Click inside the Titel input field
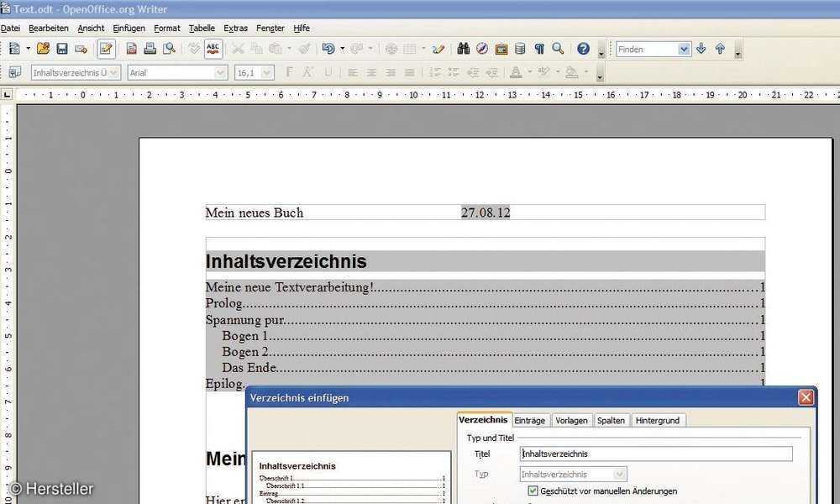This screenshot has height=504, width=840. [655, 454]
